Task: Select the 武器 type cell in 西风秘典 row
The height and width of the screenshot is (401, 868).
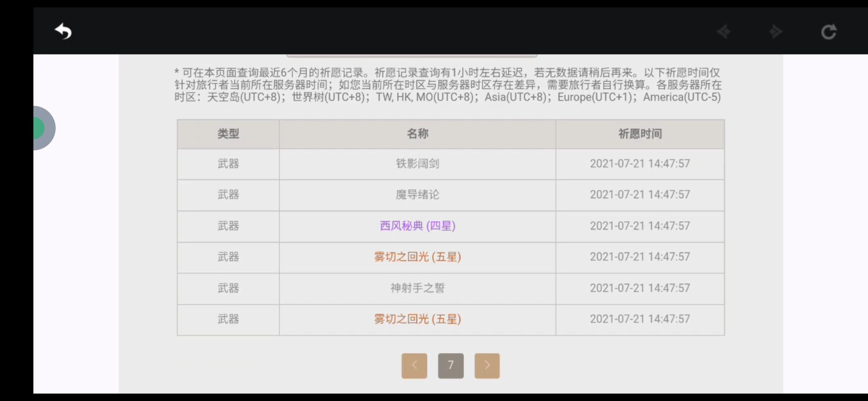Action: [x=228, y=226]
